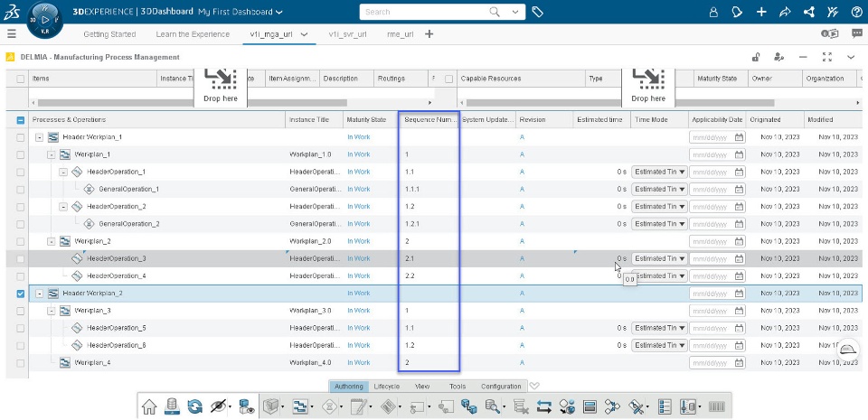Click the plus add icon in top bar
This screenshot has height=420, width=868.
click(761, 12)
